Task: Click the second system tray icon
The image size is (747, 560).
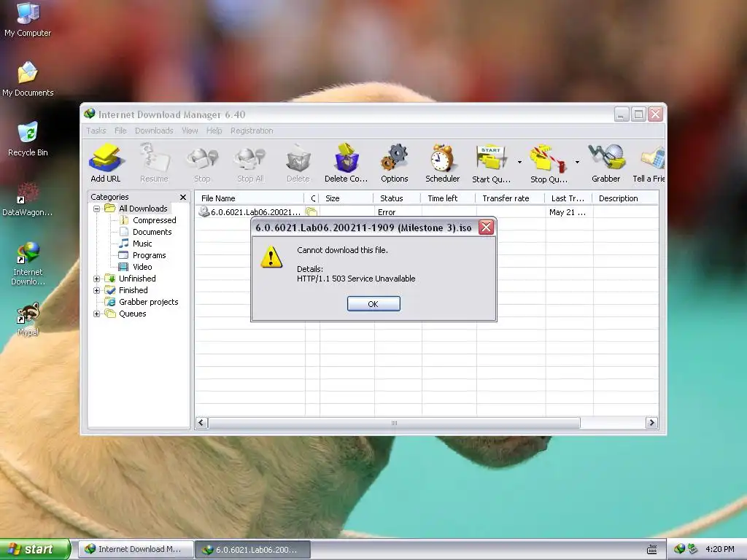Action: pyautogui.click(x=692, y=549)
